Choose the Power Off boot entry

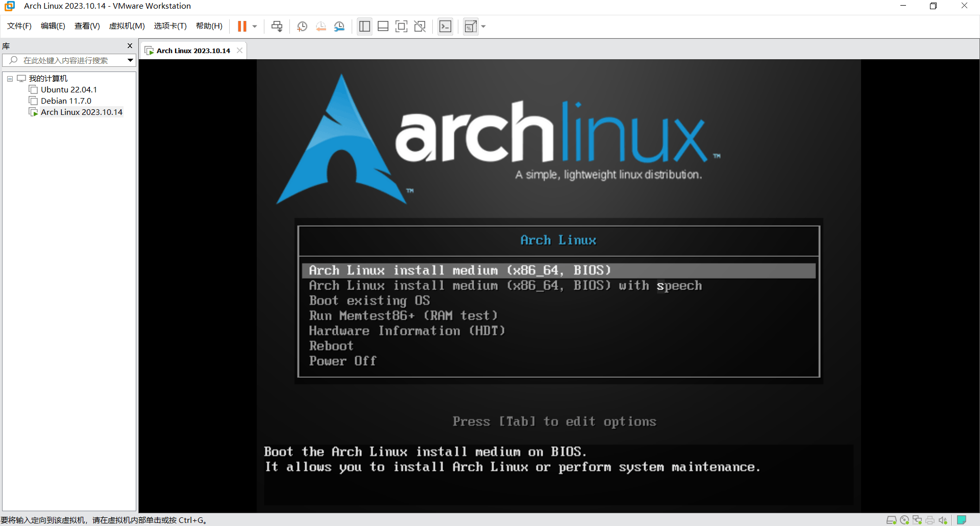(342, 361)
